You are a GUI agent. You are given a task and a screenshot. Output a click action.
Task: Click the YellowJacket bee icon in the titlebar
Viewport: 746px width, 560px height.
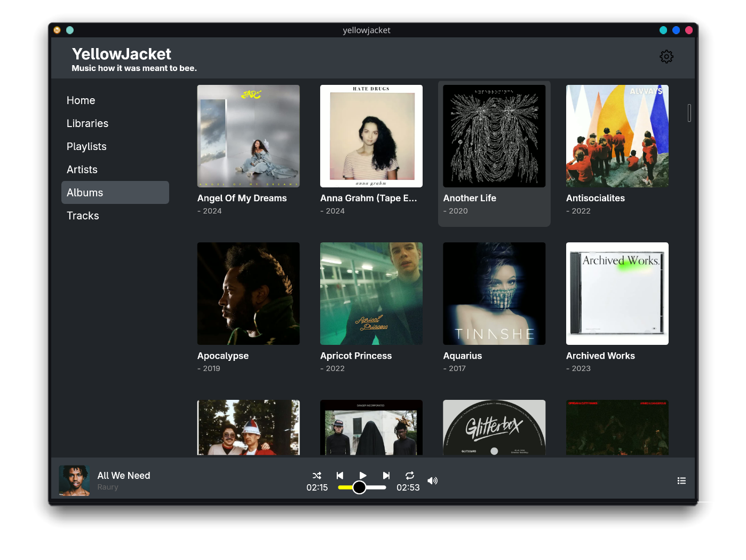pyautogui.click(x=57, y=30)
